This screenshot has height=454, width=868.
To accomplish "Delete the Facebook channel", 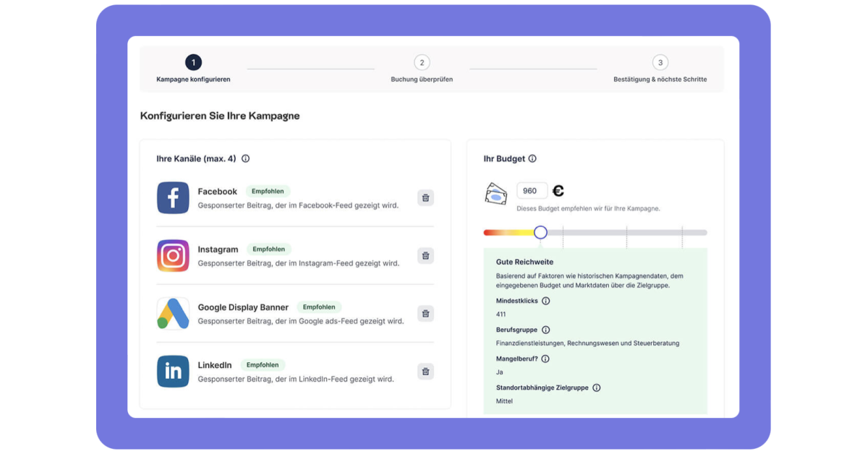I will point(425,197).
